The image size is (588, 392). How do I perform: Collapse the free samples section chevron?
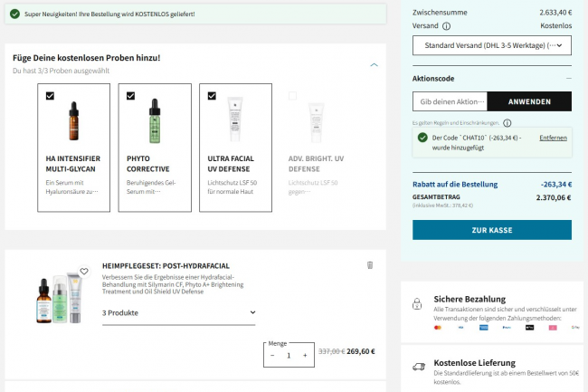(x=375, y=64)
